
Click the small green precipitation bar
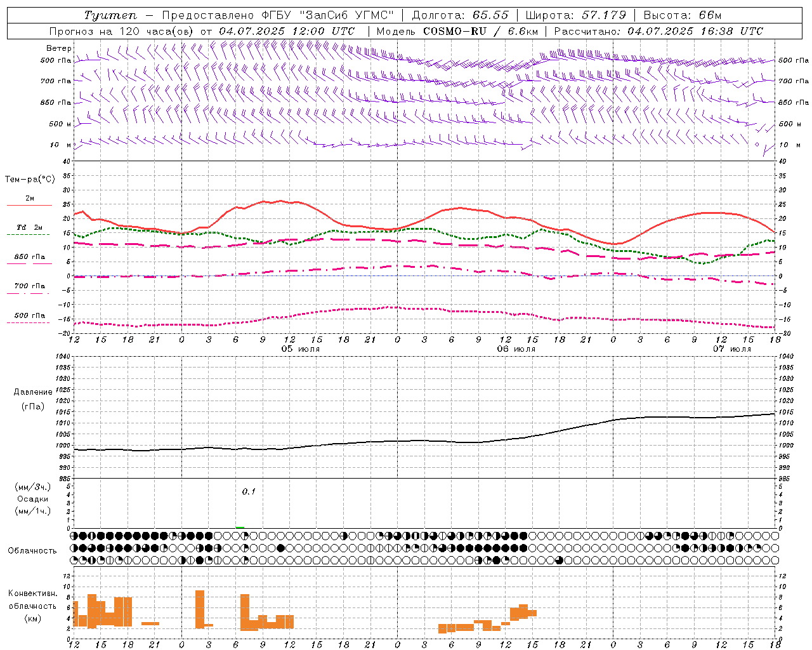[240, 527]
